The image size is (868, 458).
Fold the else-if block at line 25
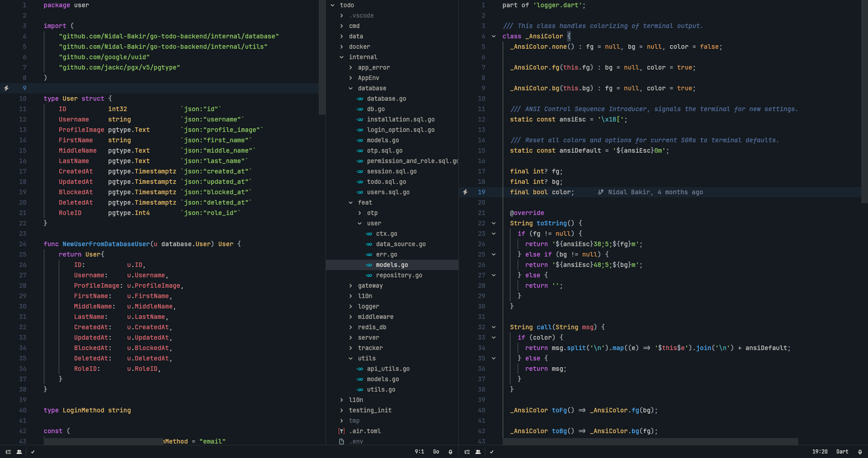click(494, 254)
